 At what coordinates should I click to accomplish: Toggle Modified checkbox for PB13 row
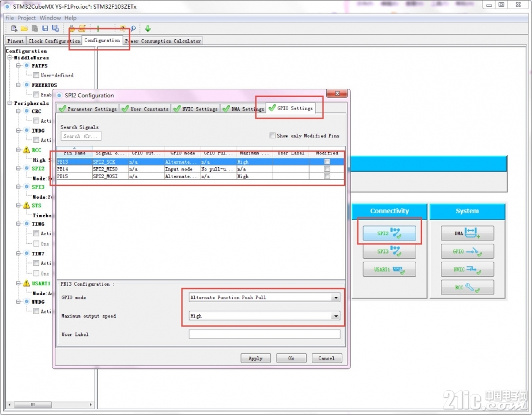327,162
